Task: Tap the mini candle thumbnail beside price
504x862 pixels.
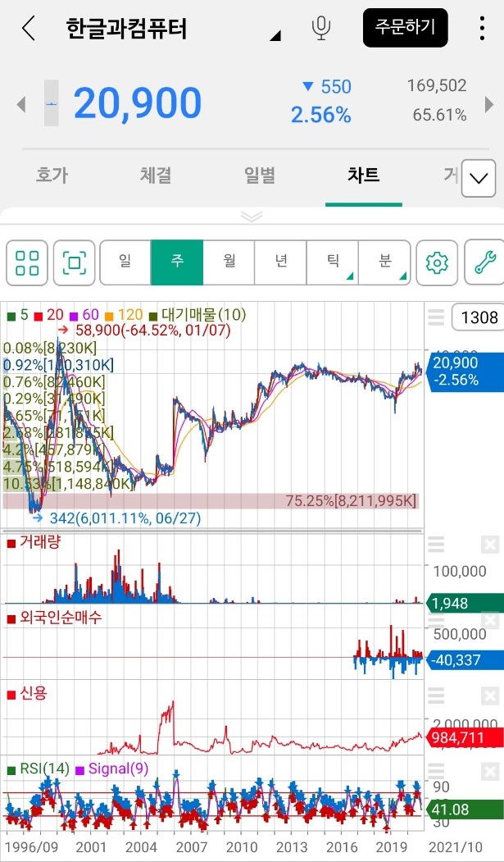Action: pyautogui.click(x=51, y=103)
